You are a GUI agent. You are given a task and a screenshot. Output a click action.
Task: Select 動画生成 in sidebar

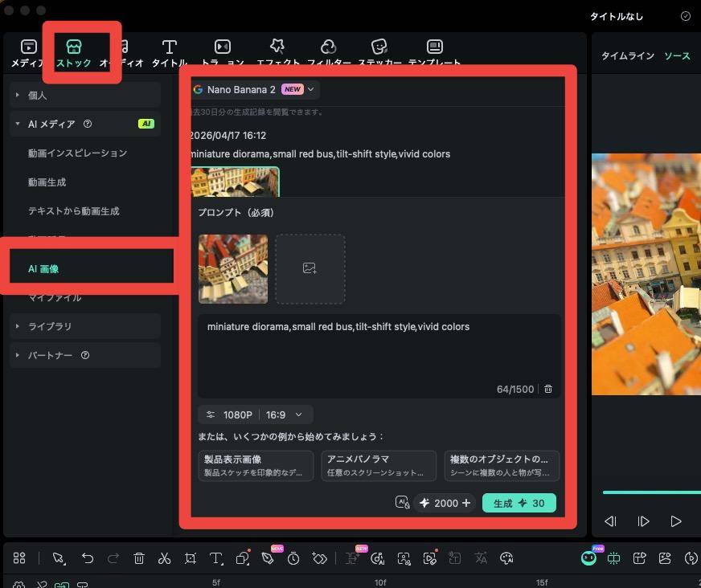(47, 182)
